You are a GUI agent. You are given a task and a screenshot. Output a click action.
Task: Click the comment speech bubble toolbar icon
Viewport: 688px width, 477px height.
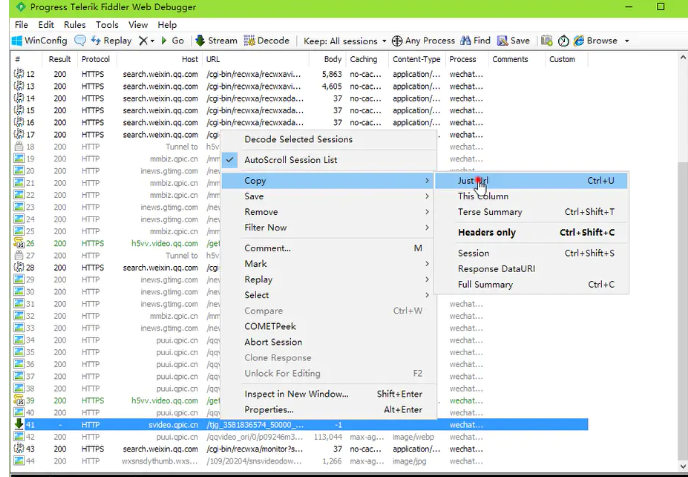[x=80, y=41]
